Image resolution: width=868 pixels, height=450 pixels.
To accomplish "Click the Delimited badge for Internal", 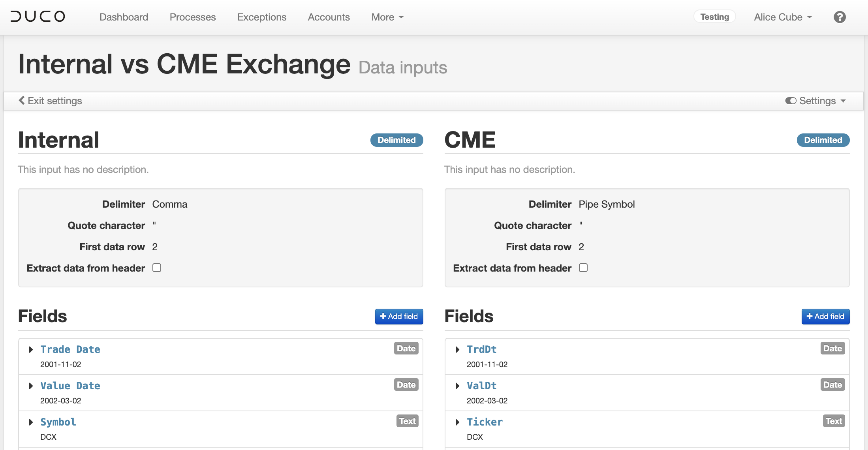I will (396, 140).
